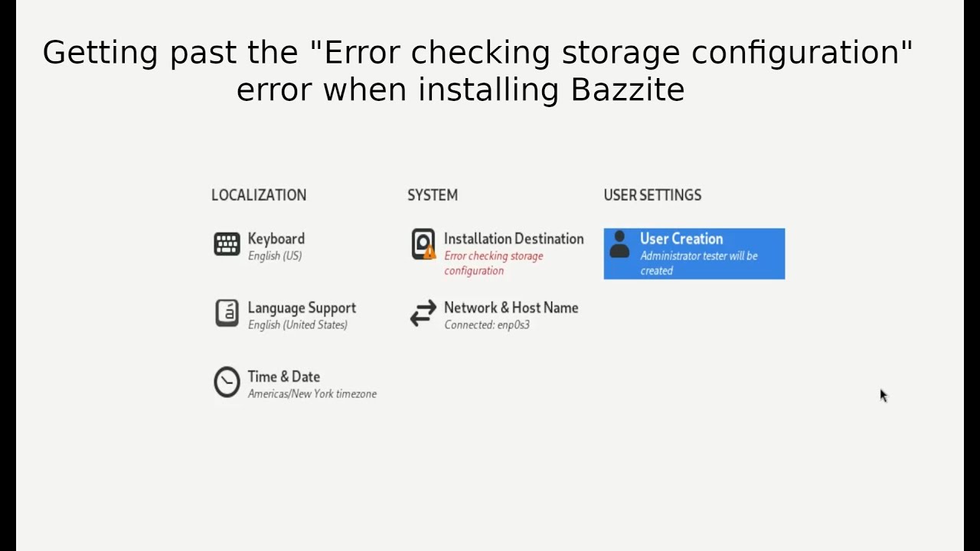Click the USER SETTINGS section heading
Image resolution: width=980 pixels, height=551 pixels.
652,195
